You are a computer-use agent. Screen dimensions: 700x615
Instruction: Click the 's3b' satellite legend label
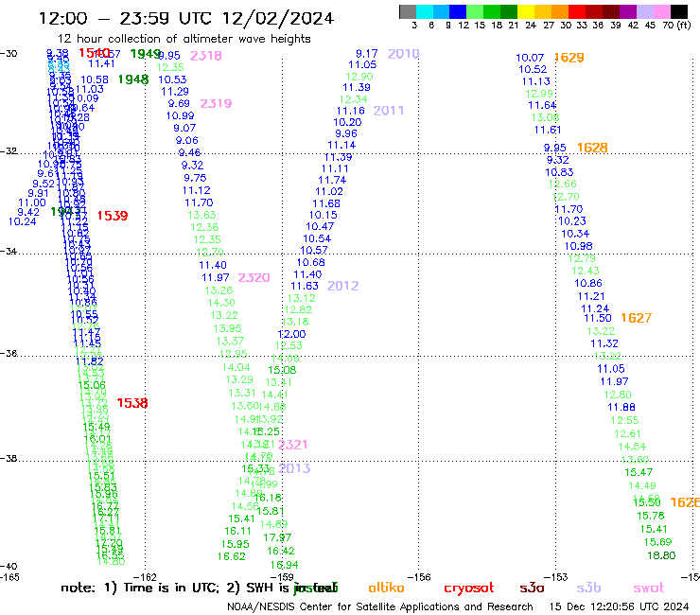coord(588,588)
